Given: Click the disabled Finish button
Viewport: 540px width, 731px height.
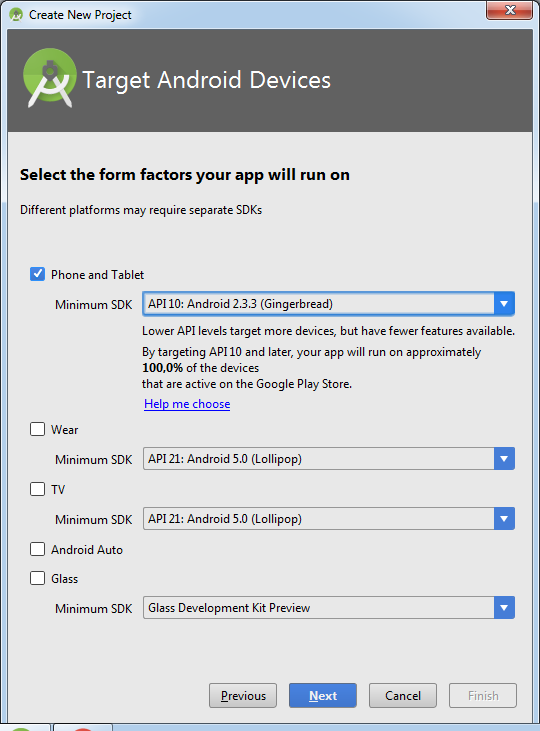Looking at the screenshot, I should coord(483,696).
